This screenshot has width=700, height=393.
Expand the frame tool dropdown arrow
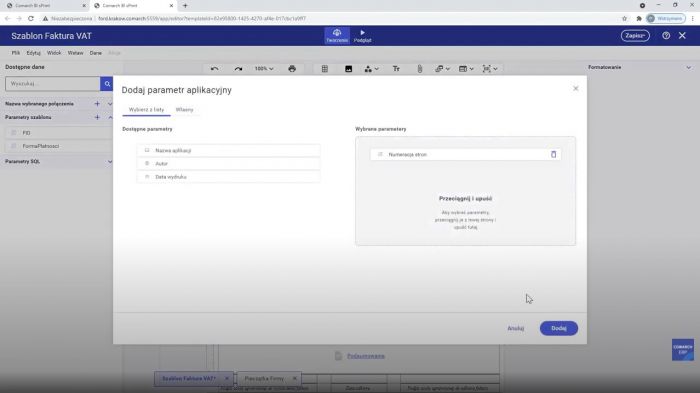pyautogui.click(x=495, y=69)
